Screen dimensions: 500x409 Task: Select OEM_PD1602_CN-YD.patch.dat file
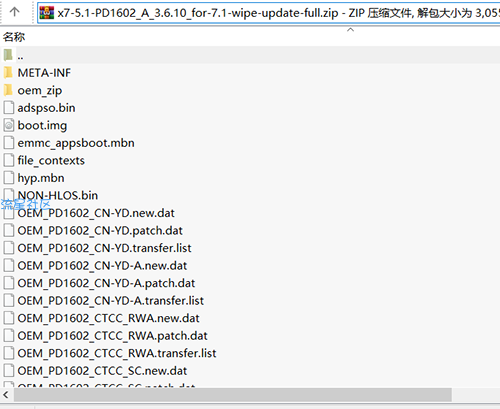click(100, 231)
